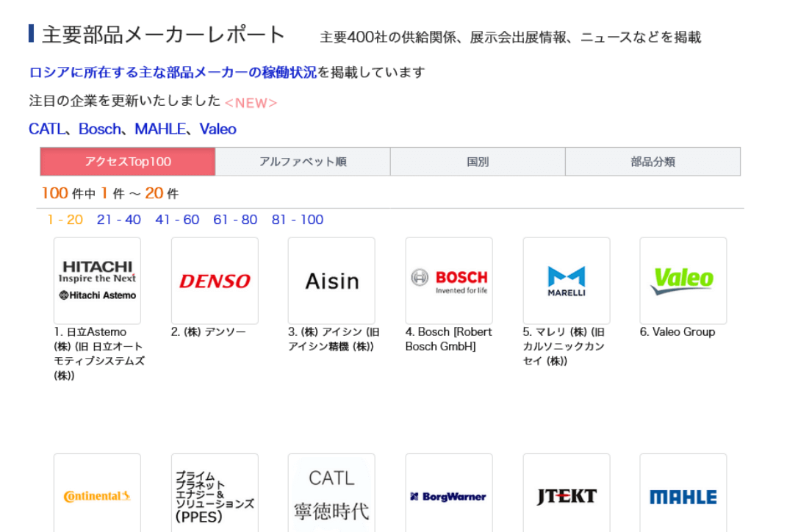The image size is (798, 532).
Task: Switch to the アルファベット順 tab
Action: 303,162
